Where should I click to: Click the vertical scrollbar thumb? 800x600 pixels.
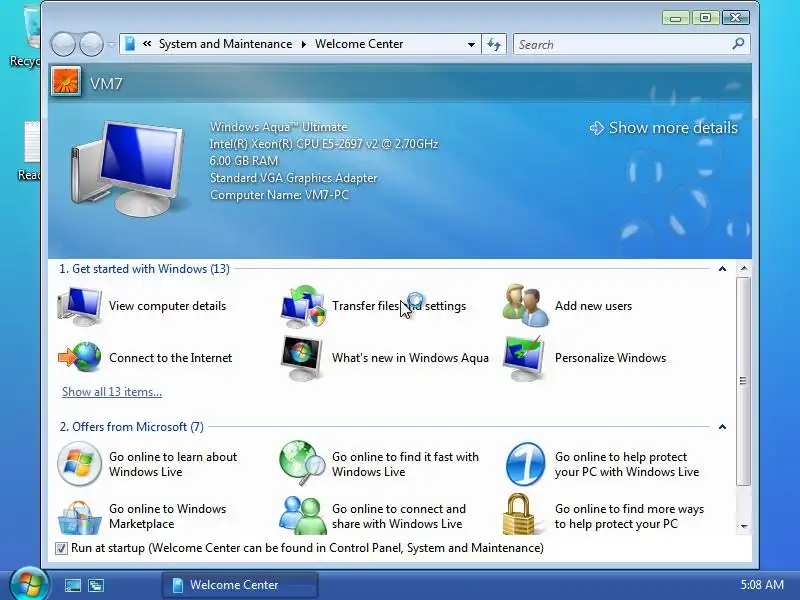[x=744, y=381]
